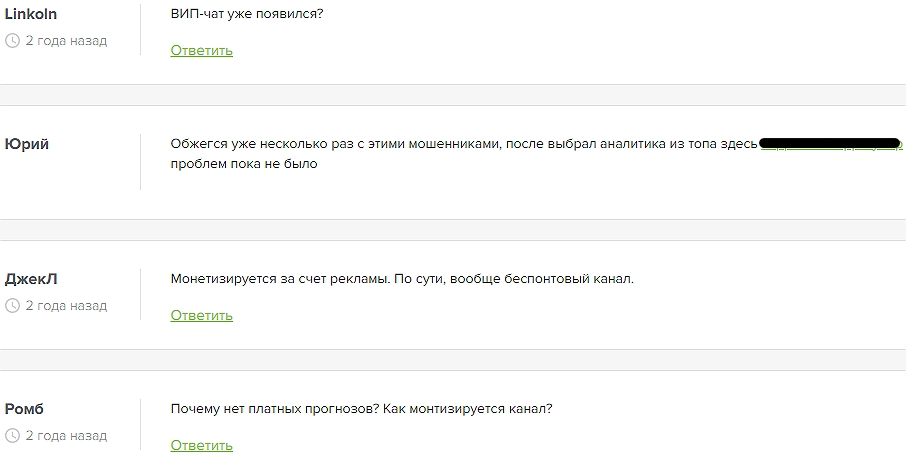Open the Linkoln username

click(x=31, y=14)
